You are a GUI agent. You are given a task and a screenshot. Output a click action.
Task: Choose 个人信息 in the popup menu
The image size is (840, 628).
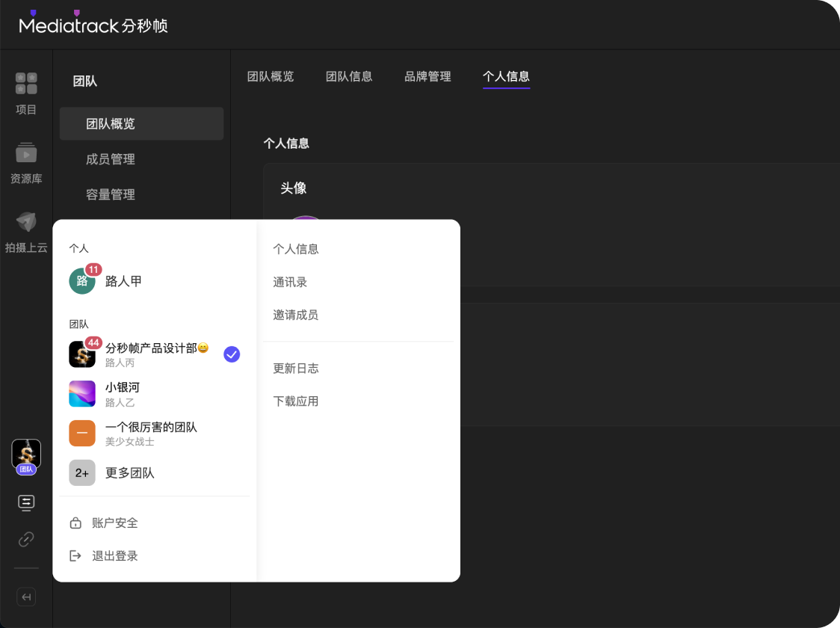click(296, 249)
